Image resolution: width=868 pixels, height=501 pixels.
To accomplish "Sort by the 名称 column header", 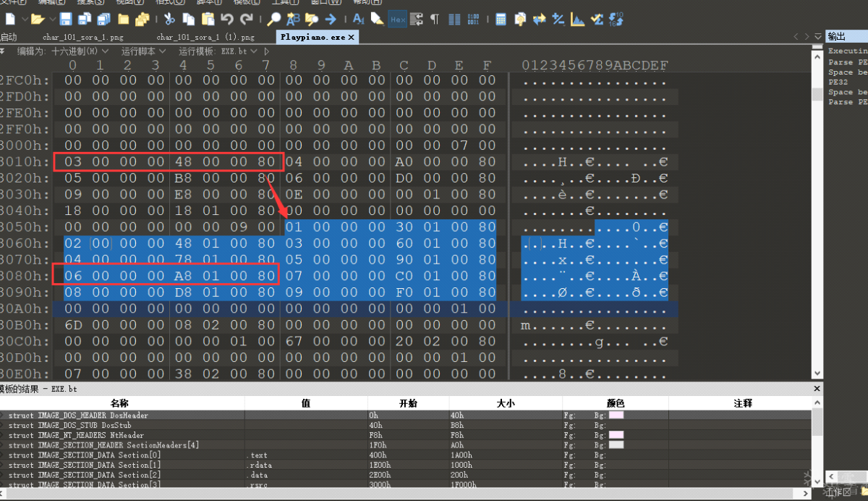I will click(119, 403).
